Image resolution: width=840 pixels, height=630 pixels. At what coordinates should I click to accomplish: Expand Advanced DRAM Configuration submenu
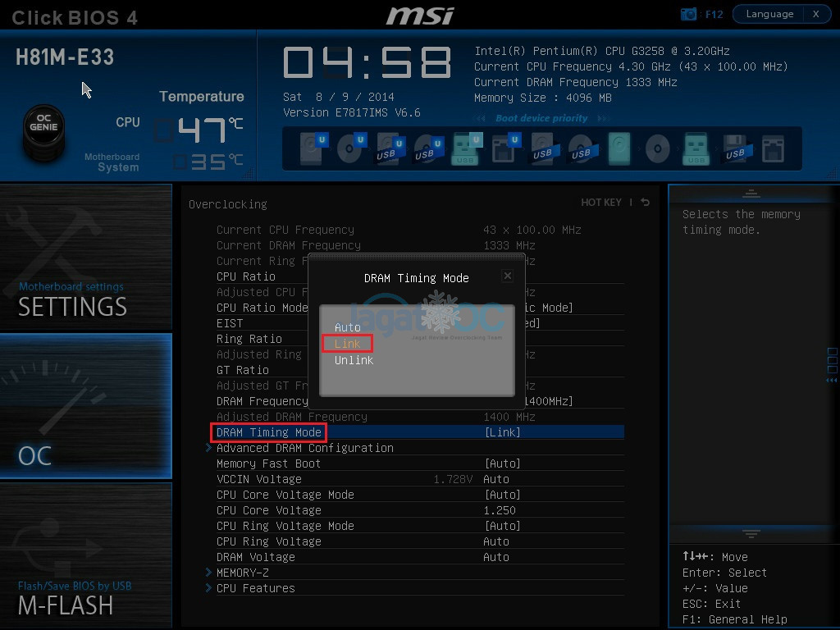(x=305, y=448)
